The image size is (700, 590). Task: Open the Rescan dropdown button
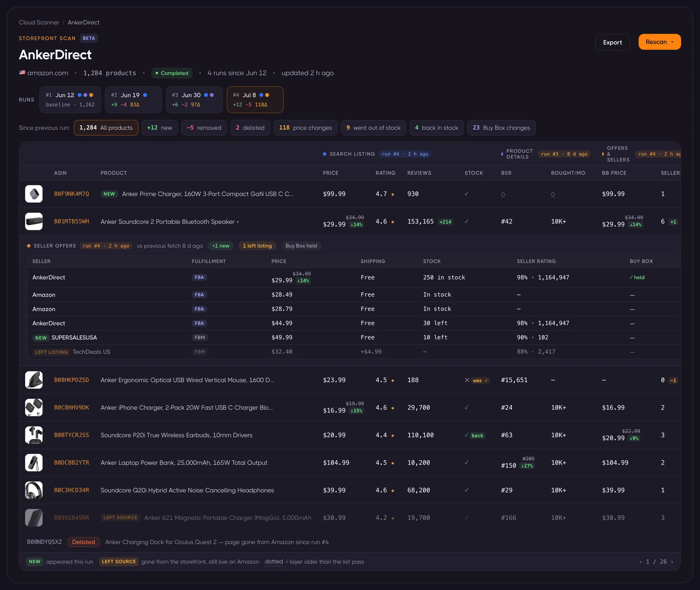point(659,42)
